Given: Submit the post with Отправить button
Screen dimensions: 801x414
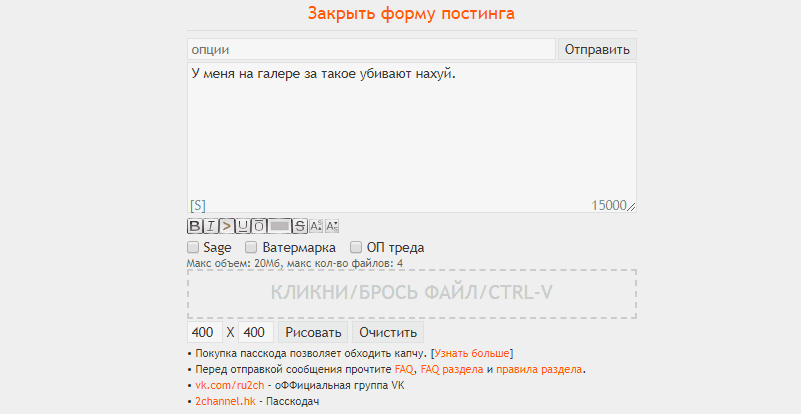Looking at the screenshot, I should pyautogui.click(x=597, y=50).
